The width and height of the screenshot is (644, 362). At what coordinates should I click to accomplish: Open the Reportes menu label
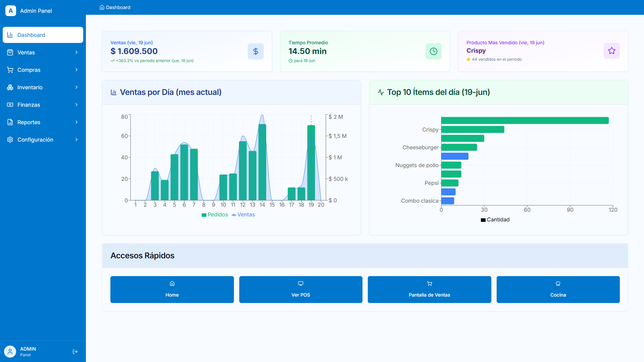tap(29, 122)
